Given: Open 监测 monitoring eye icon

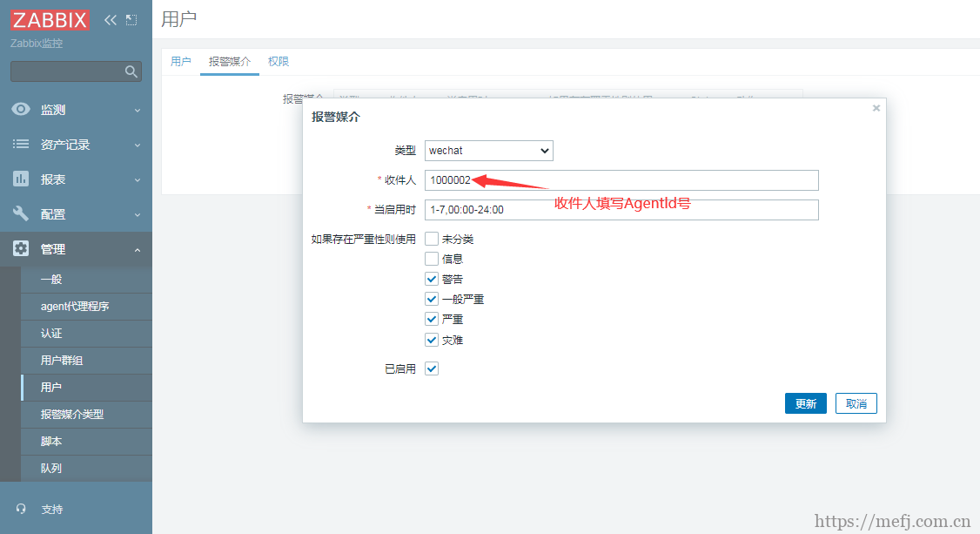Looking at the screenshot, I should point(21,110).
